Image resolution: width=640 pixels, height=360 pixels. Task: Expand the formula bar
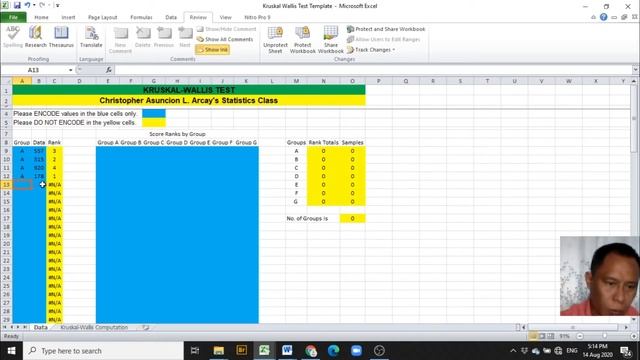click(635, 70)
